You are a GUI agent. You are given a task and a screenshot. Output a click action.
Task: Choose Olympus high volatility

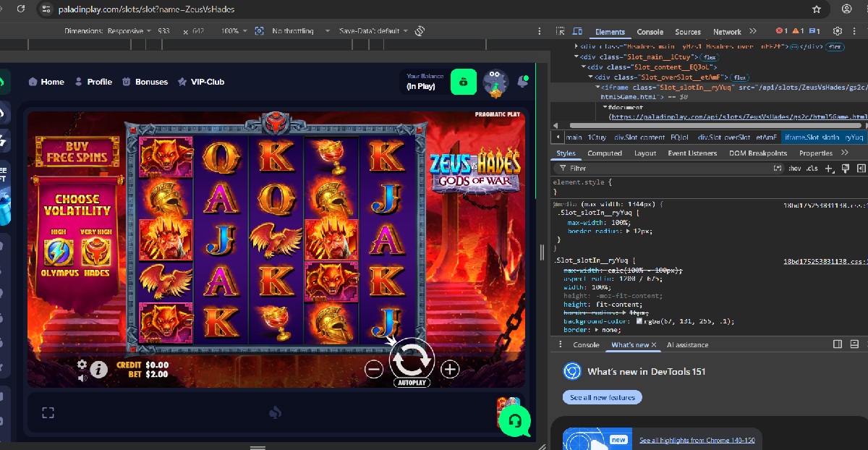59,252
